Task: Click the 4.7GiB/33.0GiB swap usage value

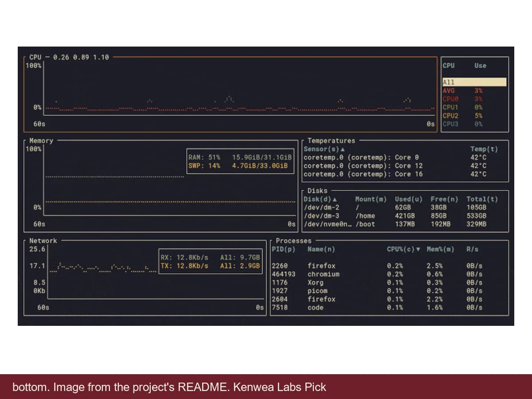Action: click(x=260, y=166)
